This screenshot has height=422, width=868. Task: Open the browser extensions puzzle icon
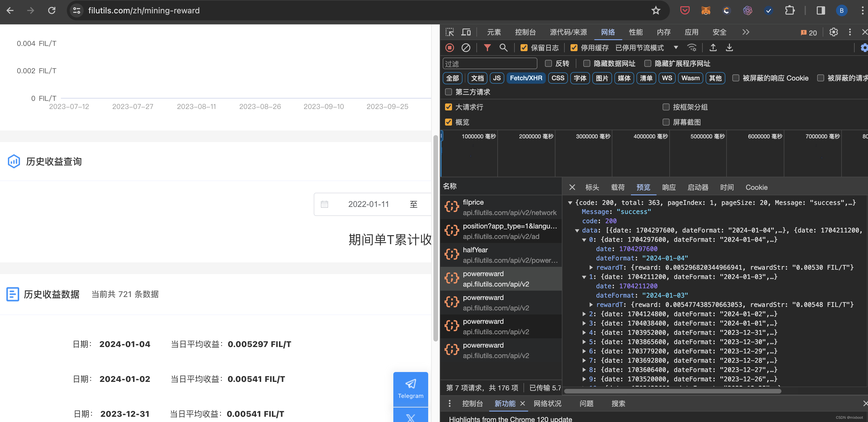[790, 10]
